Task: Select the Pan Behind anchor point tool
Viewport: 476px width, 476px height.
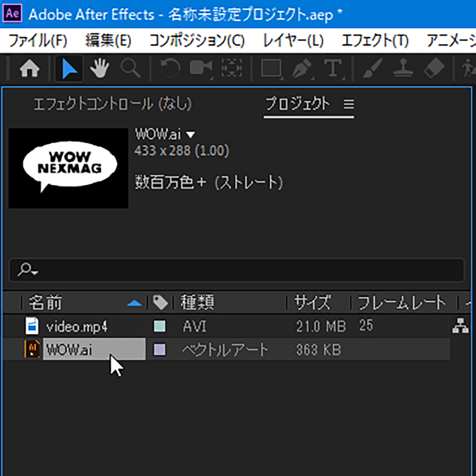Action: tap(232, 68)
